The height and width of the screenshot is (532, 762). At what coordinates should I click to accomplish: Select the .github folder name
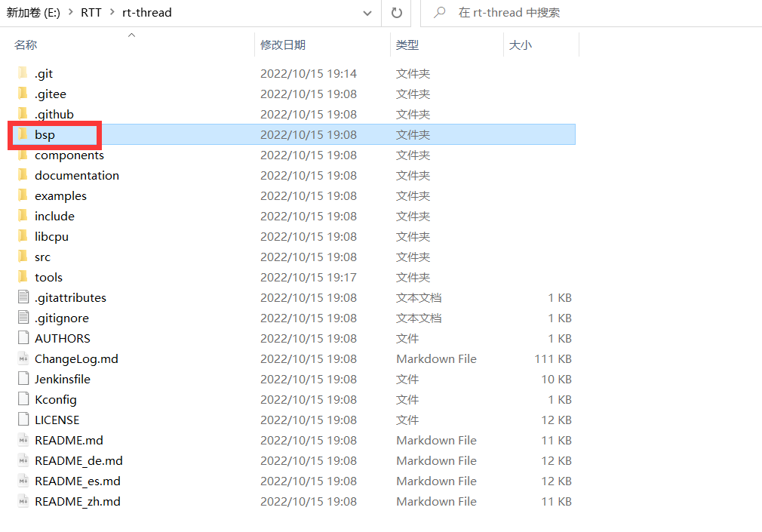point(54,114)
